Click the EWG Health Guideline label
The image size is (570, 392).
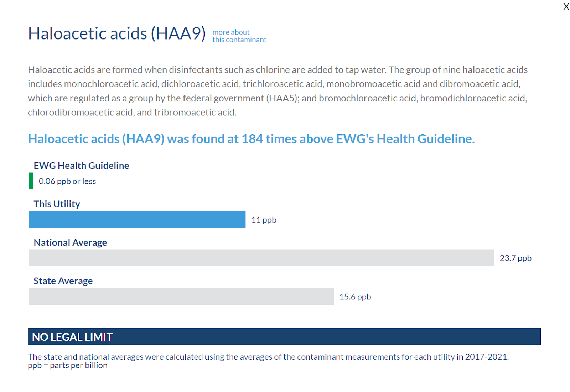[81, 166]
